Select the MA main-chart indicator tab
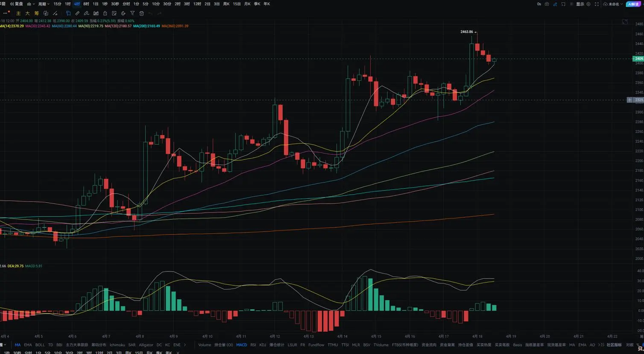 [x=18, y=345]
